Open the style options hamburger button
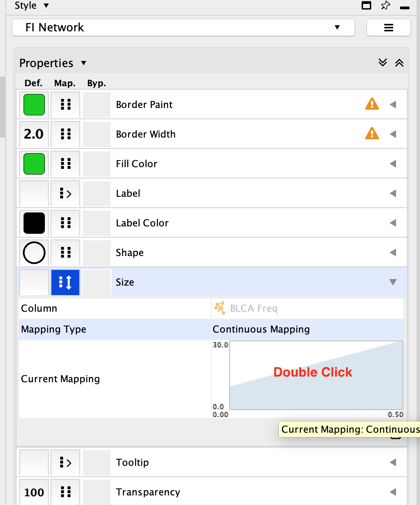 [x=388, y=27]
